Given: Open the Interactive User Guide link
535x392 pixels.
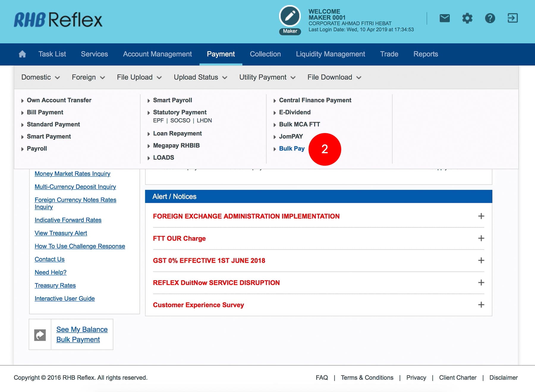Looking at the screenshot, I should click(64, 298).
